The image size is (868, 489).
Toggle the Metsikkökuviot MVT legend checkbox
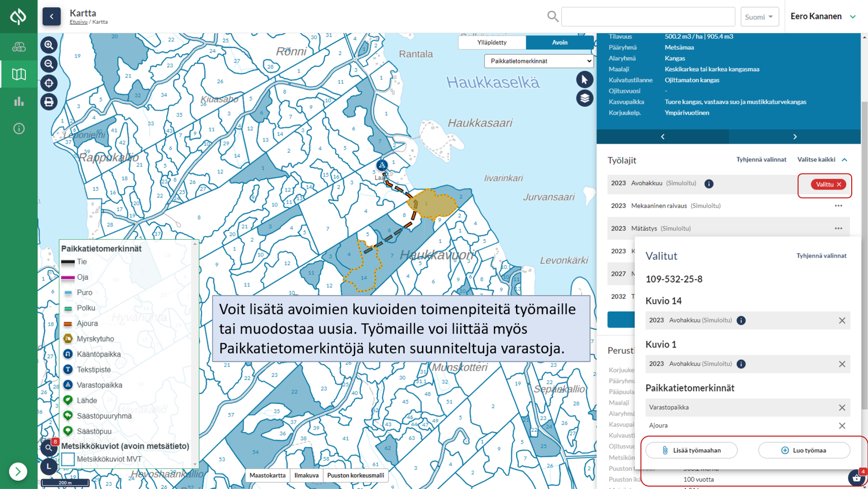click(68, 459)
